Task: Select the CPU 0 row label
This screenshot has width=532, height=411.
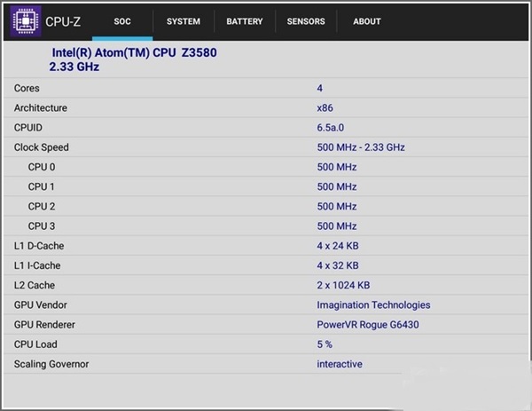Action: click(42, 167)
